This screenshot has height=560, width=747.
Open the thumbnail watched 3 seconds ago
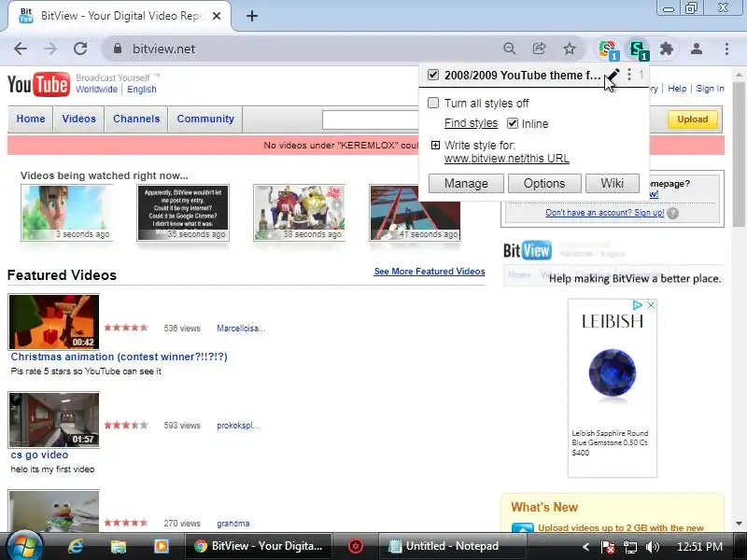(x=66, y=213)
